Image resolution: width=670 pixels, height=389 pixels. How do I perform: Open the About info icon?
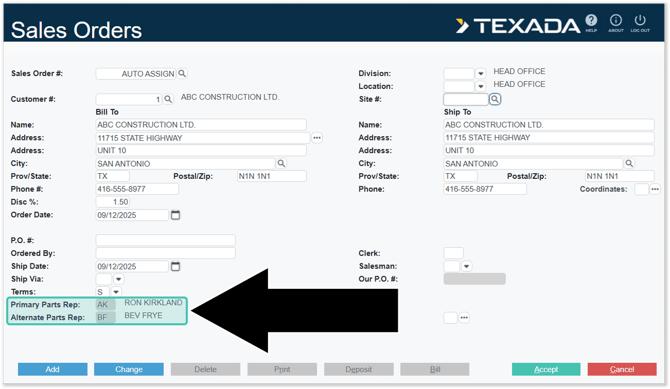tap(616, 22)
